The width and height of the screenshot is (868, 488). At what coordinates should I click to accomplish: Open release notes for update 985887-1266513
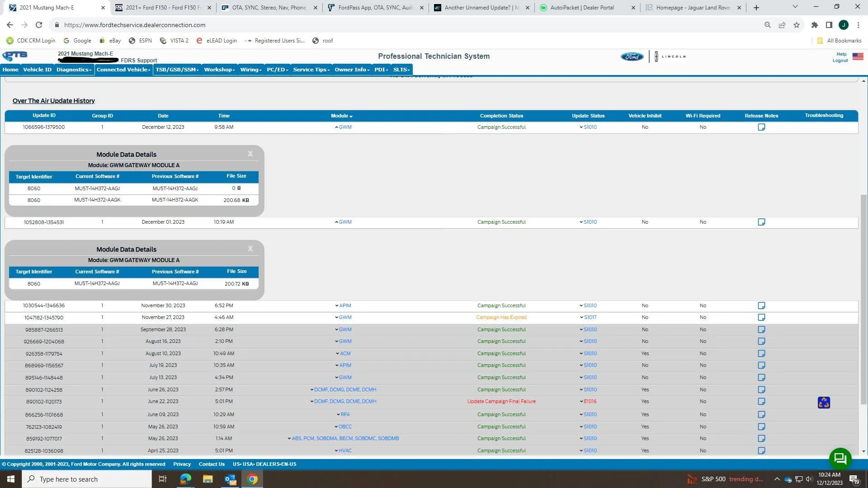[761, 329]
